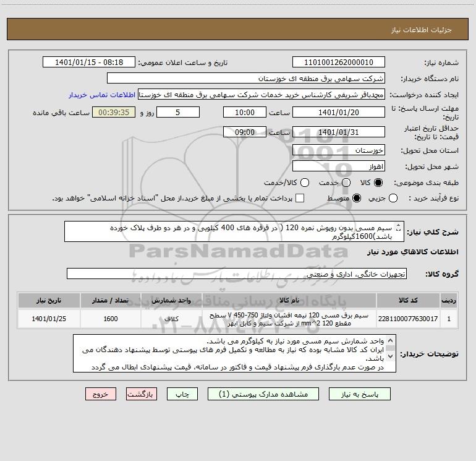The height and width of the screenshot is (461, 476).
Task: Click the delivery province خوزستان field
Action: tap(339, 150)
